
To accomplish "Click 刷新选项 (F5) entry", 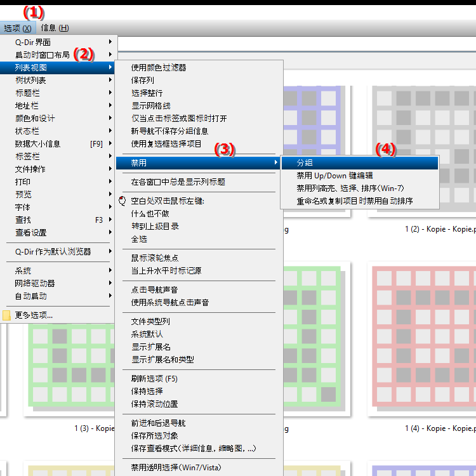I will coord(199,378).
